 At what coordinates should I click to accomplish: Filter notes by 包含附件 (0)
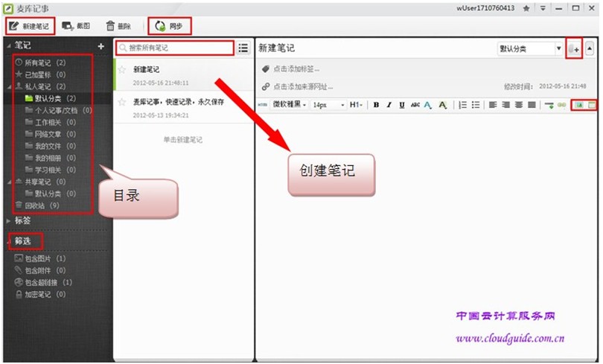click(x=40, y=270)
